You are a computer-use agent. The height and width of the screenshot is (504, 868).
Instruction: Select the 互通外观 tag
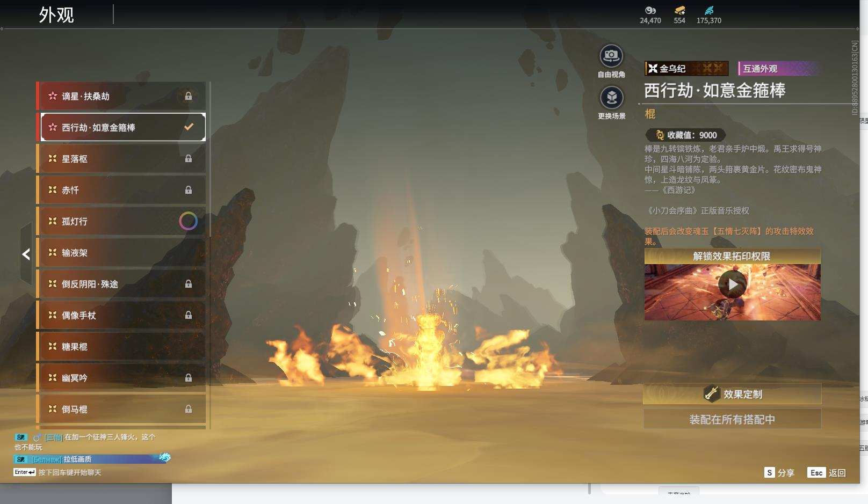click(779, 68)
